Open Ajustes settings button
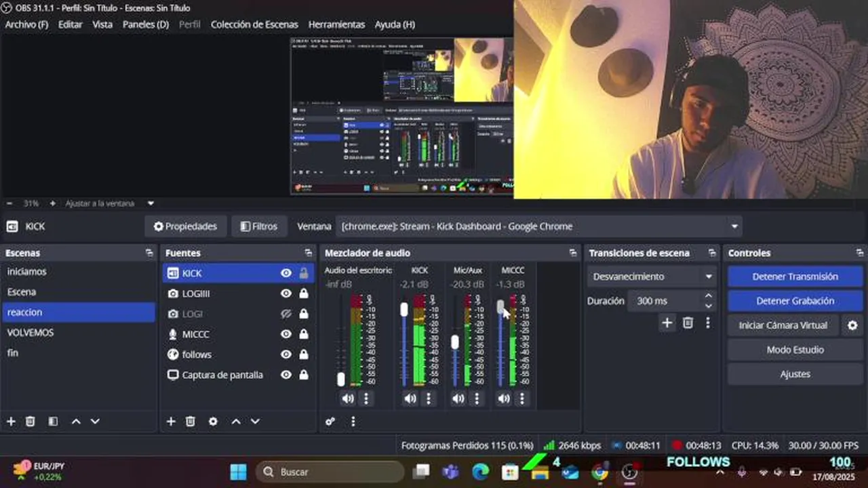The width and height of the screenshot is (868, 488). point(795,374)
